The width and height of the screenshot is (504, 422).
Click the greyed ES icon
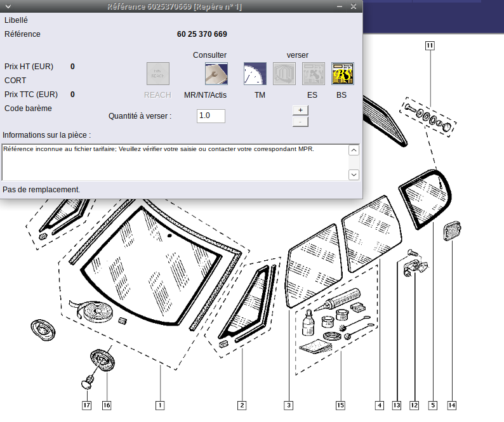click(314, 74)
